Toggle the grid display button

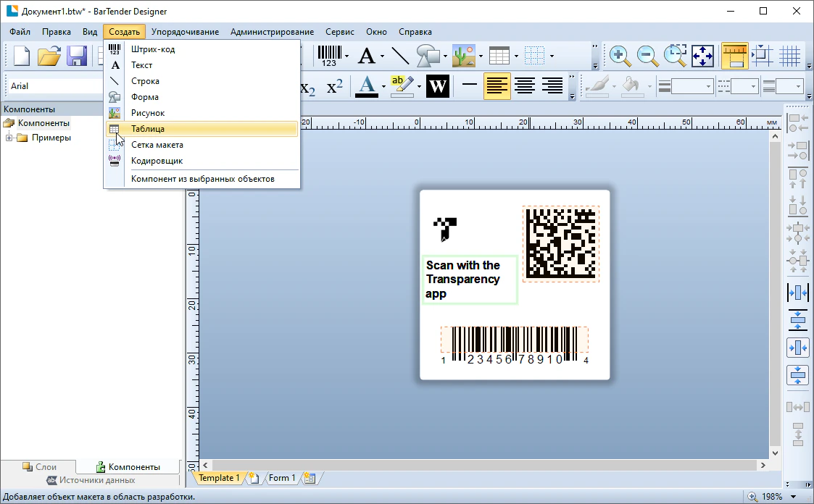789,56
